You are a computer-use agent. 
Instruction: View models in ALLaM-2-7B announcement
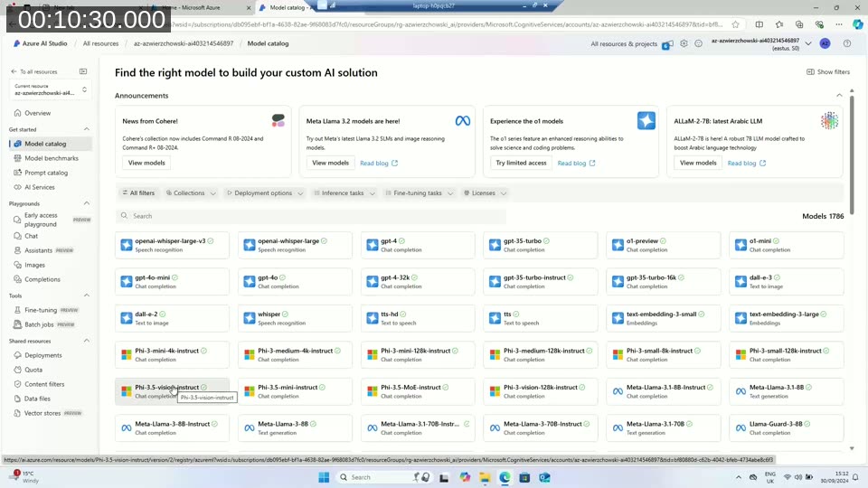click(x=698, y=163)
